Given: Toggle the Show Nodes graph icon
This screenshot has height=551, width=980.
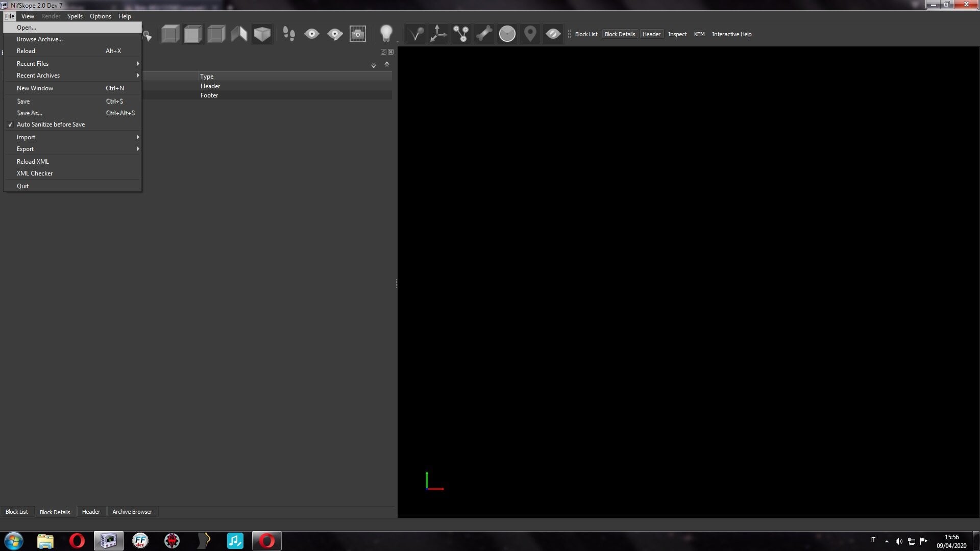Looking at the screenshot, I should pos(461,34).
